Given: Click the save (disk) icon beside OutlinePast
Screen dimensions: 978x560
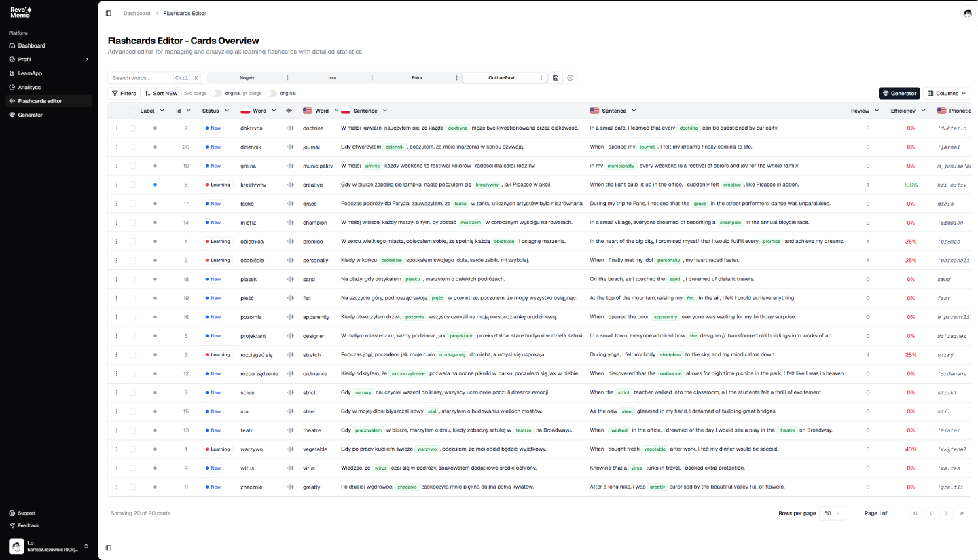Looking at the screenshot, I should coord(555,77).
